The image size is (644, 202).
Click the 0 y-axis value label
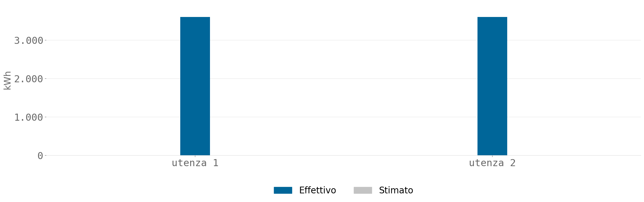pyautogui.click(x=40, y=156)
